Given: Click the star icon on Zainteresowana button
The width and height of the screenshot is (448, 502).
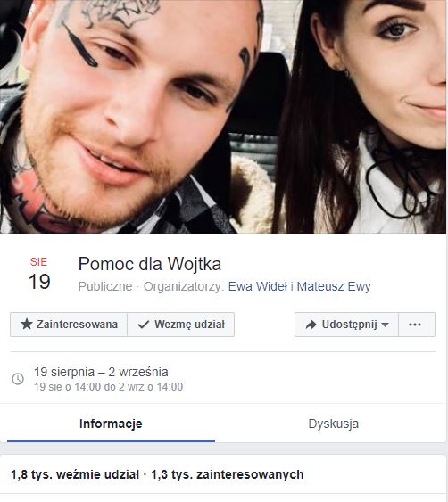Looking at the screenshot, I should pos(27,325).
